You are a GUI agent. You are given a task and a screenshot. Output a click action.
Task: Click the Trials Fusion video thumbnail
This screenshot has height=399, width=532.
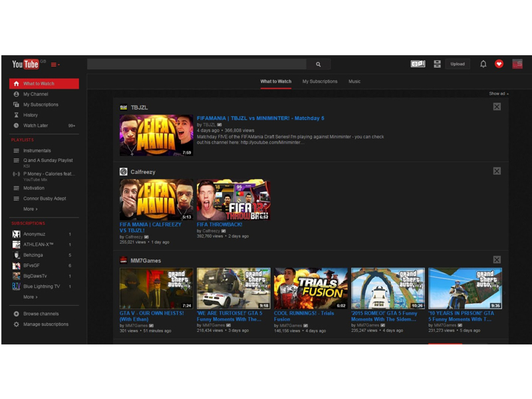coord(311,289)
